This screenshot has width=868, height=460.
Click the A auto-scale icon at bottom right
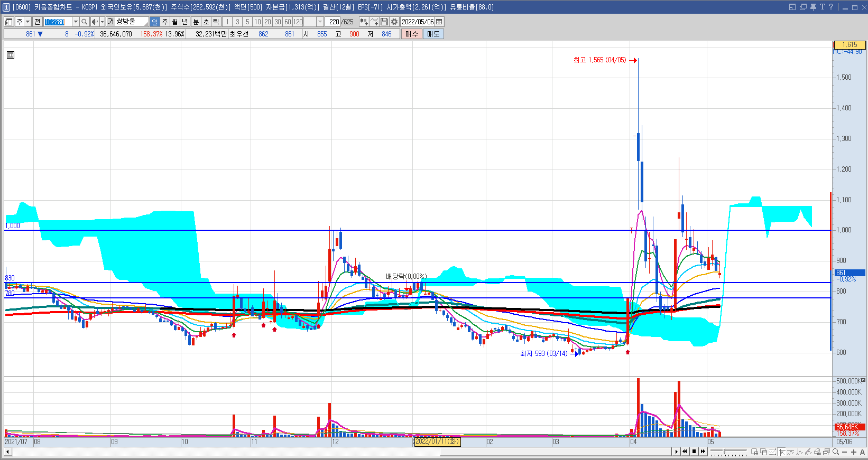point(863,452)
